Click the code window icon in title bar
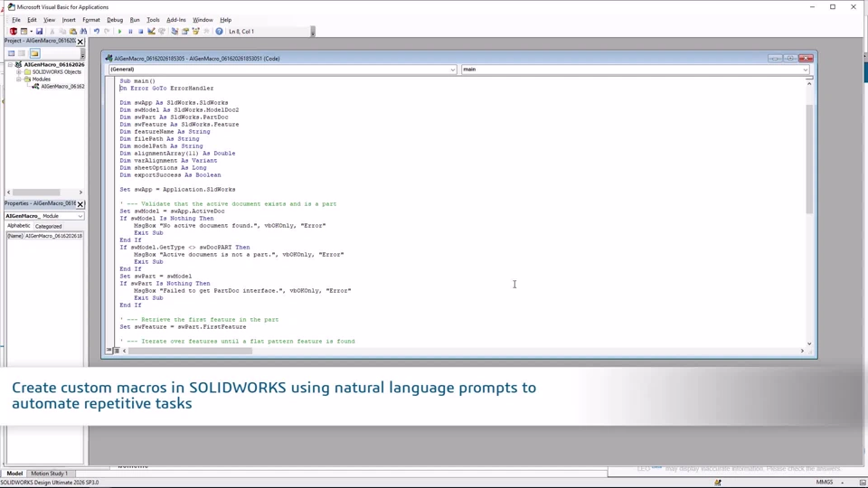The width and height of the screenshot is (868, 488). pyautogui.click(x=109, y=58)
